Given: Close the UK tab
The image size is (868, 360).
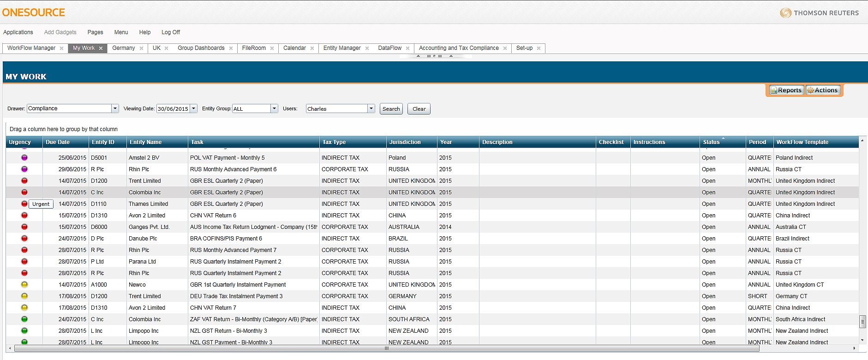Looking at the screenshot, I should pyautogui.click(x=166, y=48).
